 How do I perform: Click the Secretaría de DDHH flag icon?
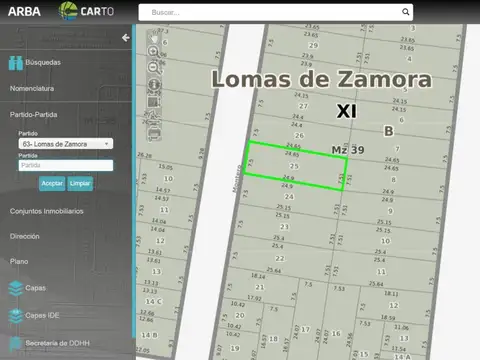tap(15, 344)
